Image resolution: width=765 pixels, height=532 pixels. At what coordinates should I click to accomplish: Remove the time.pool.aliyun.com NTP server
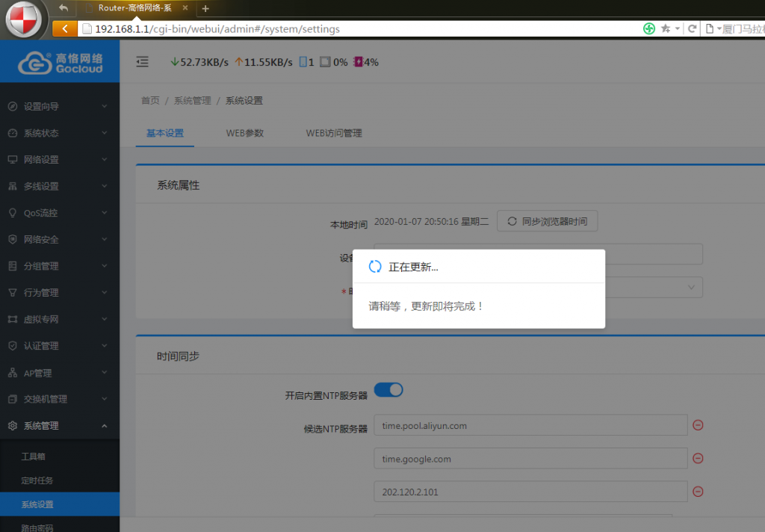coord(698,425)
